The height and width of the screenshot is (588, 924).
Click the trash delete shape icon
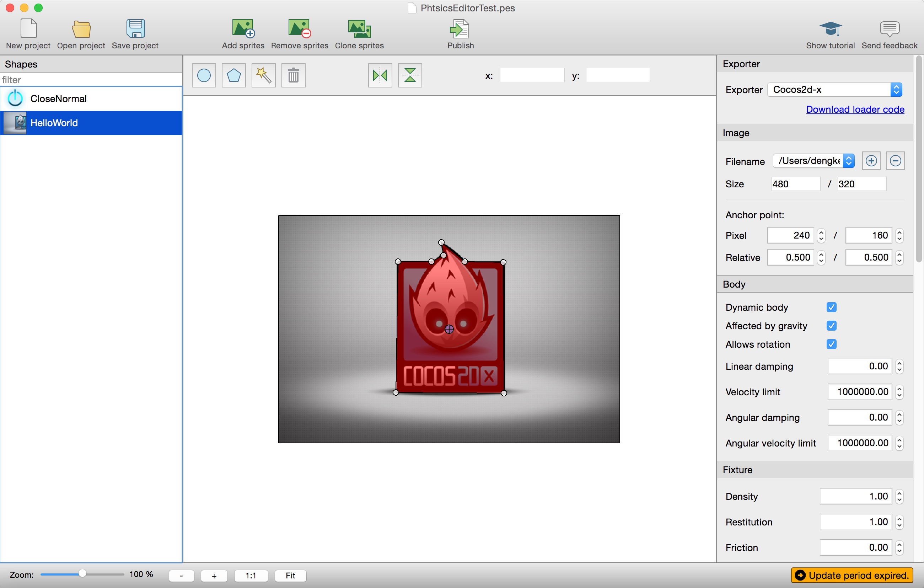click(x=293, y=75)
